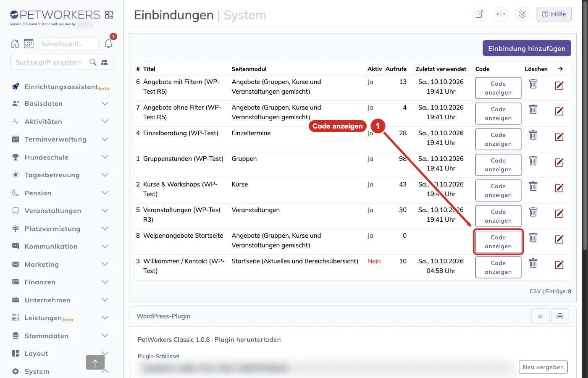Edit the Einzelberatung embed
The image size is (588, 378).
click(559, 137)
